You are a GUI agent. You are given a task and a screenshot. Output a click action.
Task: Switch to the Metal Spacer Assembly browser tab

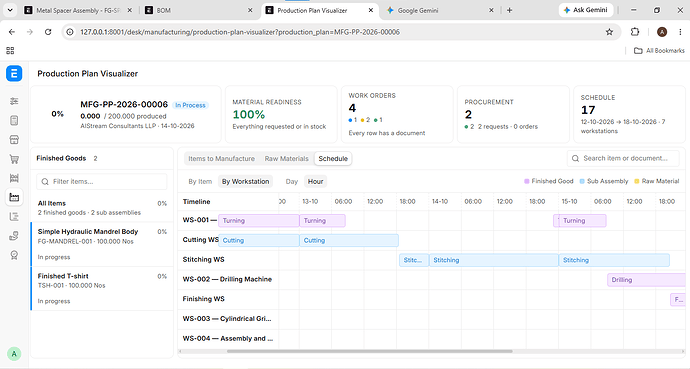(78, 10)
